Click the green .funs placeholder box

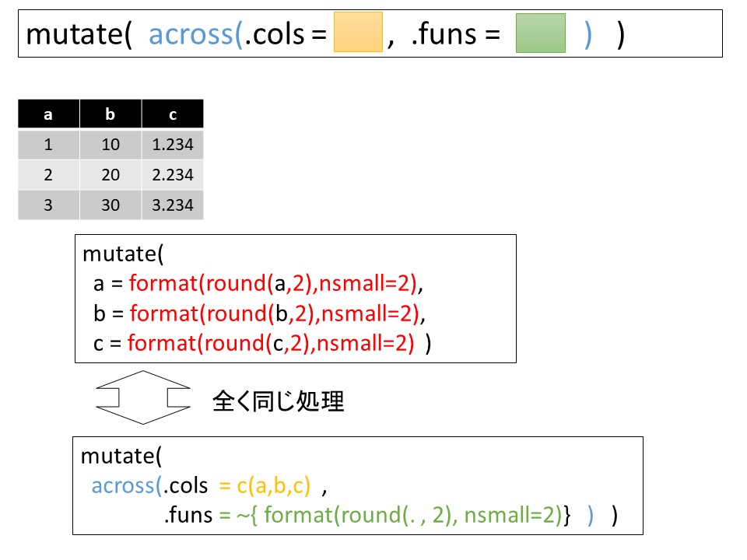(x=540, y=32)
